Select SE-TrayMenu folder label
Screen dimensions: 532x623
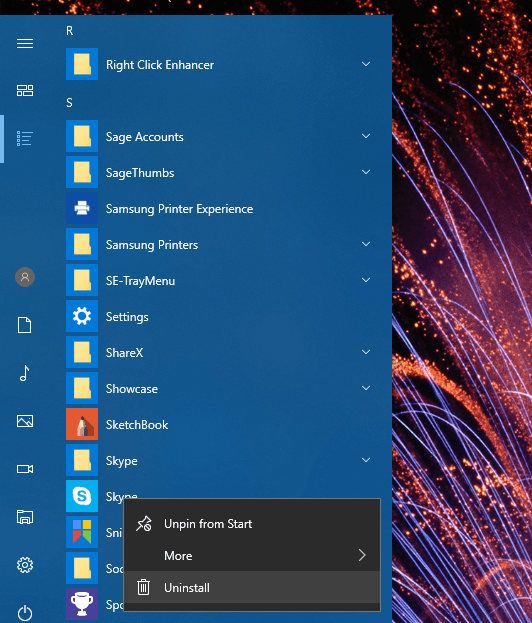[140, 281]
